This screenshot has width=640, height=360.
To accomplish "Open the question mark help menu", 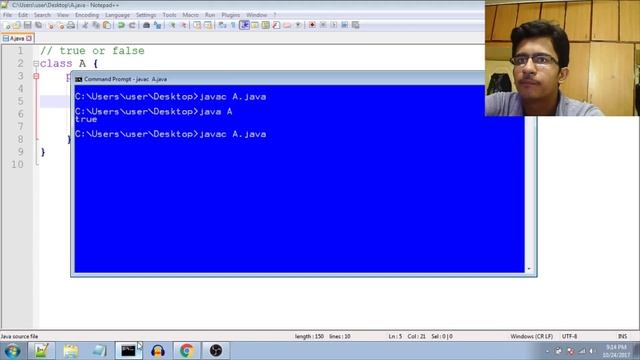I will pos(275,15).
